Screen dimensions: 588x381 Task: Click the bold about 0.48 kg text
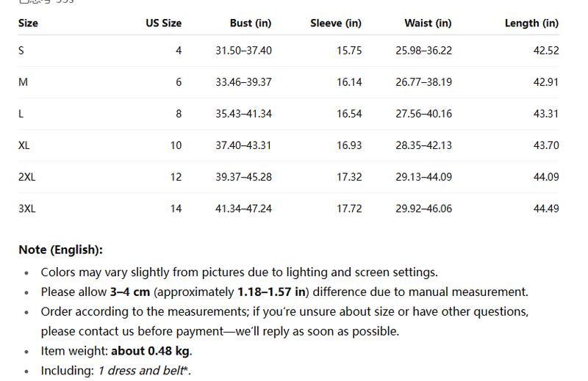[151, 351]
